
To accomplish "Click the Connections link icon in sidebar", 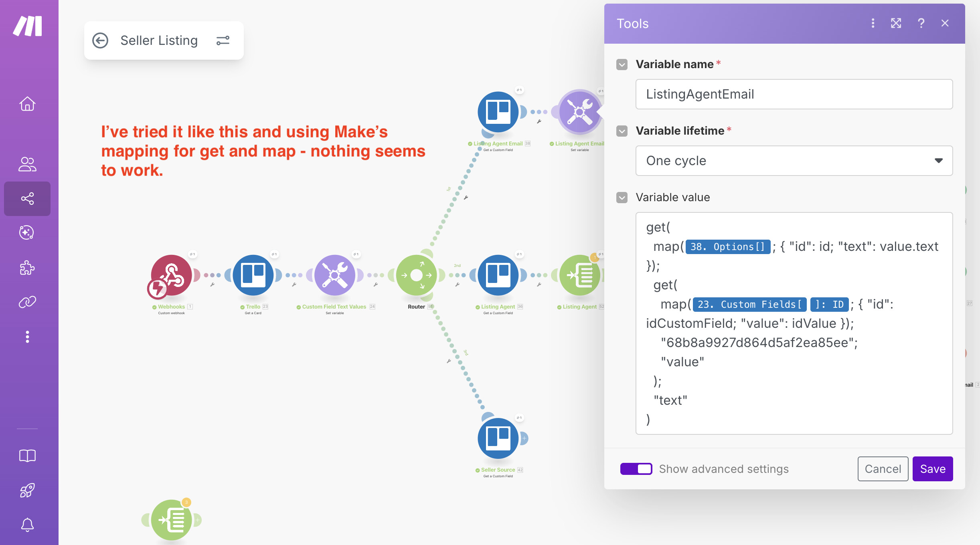I will [x=27, y=302].
